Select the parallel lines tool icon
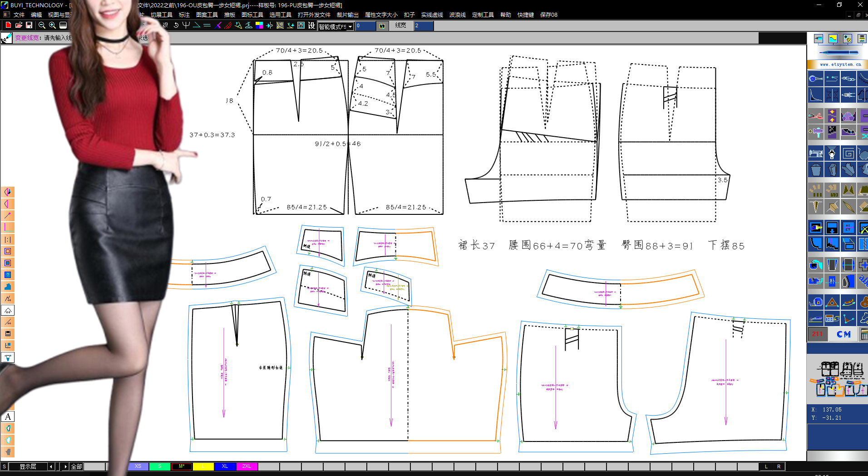 point(207,25)
